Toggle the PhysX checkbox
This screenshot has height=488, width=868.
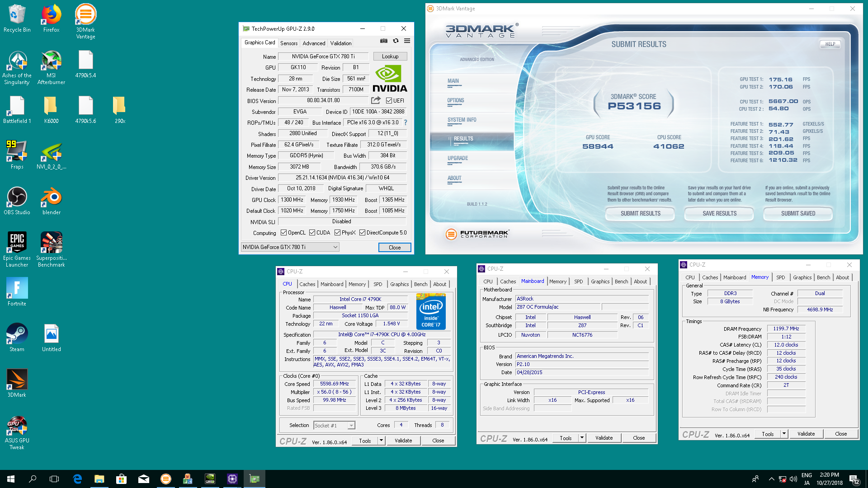pos(337,233)
